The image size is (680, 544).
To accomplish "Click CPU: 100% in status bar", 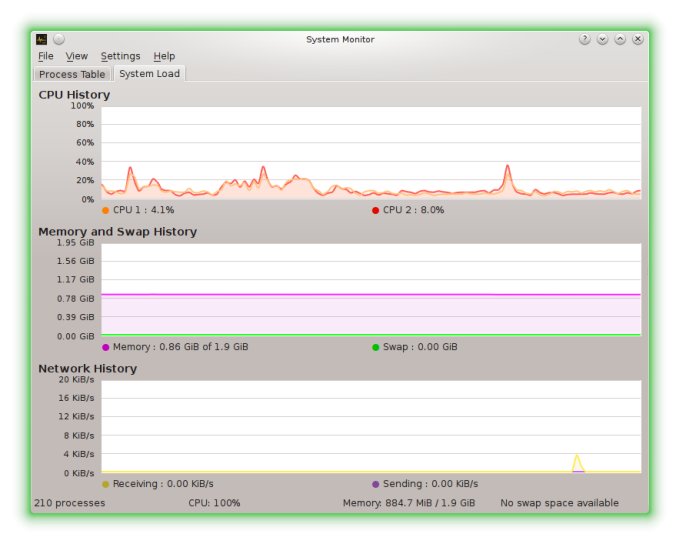I will (x=214, y=503).
